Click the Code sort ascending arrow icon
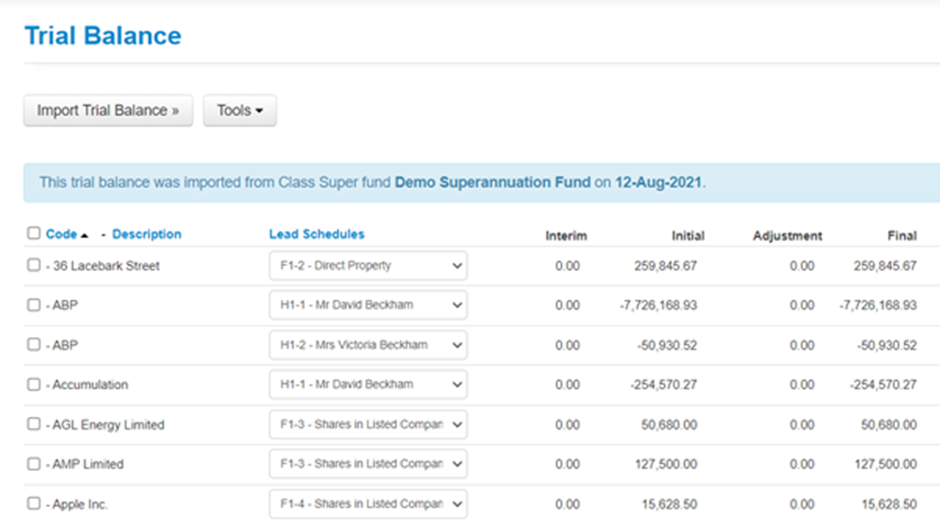Screen dimensions: 940x522 85,235
